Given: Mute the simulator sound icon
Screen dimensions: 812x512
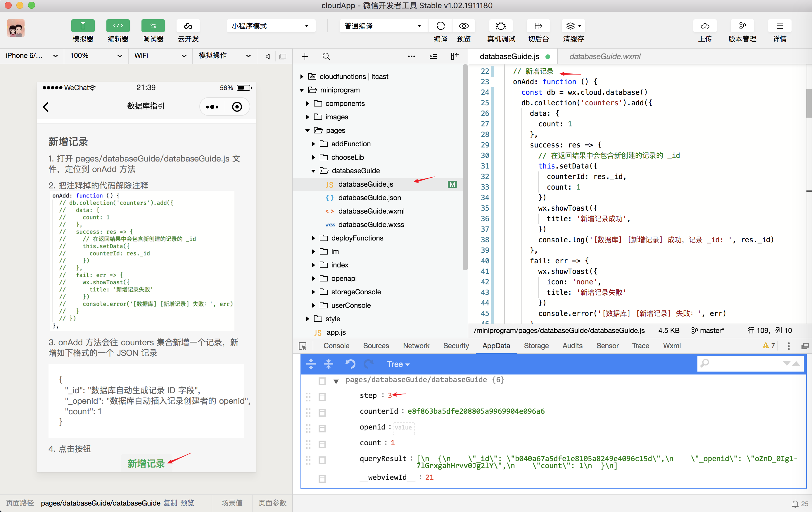Looking at the screenshot, I should 268,56.
